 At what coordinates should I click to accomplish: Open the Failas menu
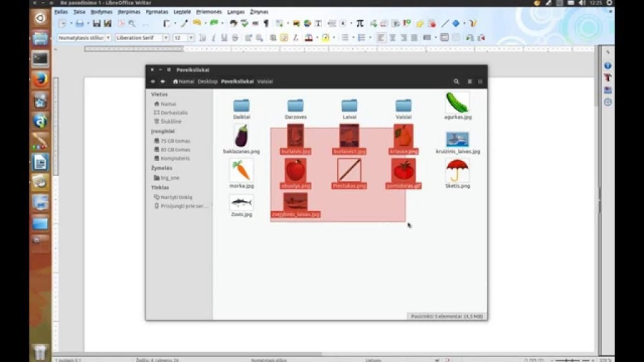click(61, 12)
